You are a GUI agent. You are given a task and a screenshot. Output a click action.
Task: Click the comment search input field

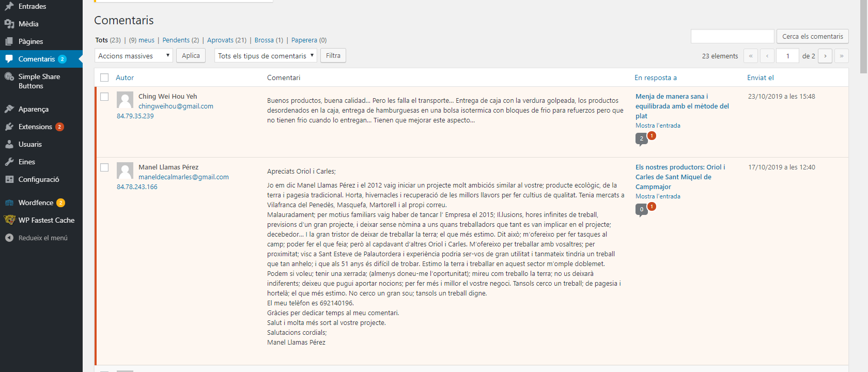[732, 36]
